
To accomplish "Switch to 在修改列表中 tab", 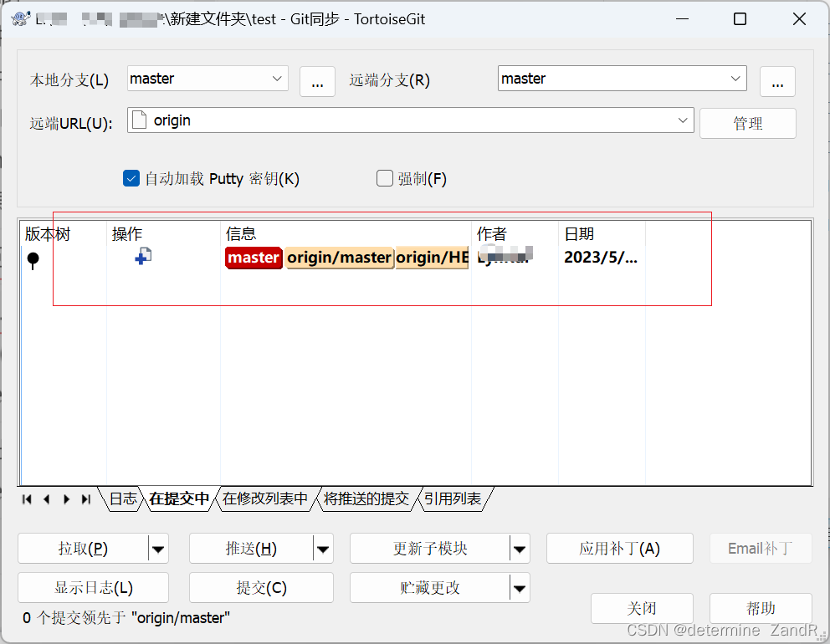I will coord(265,498).
